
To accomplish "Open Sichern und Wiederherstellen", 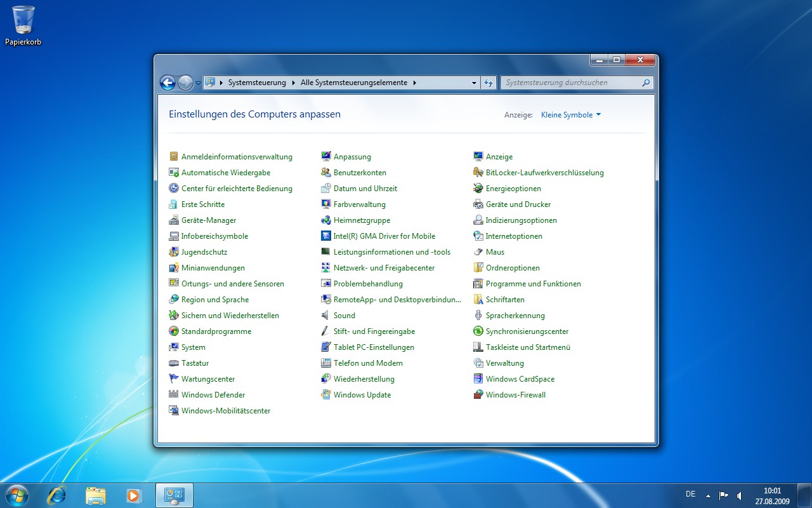I will click(x=230, y=315).
